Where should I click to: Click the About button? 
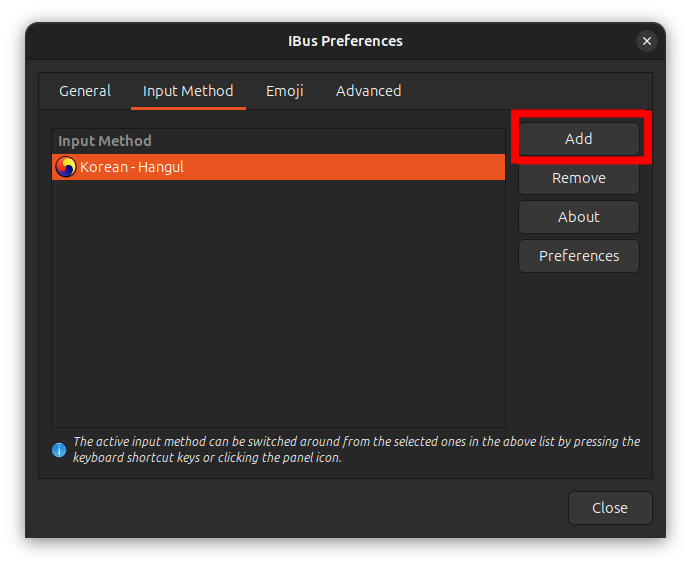pyautogui.click(x=578, y=217)
